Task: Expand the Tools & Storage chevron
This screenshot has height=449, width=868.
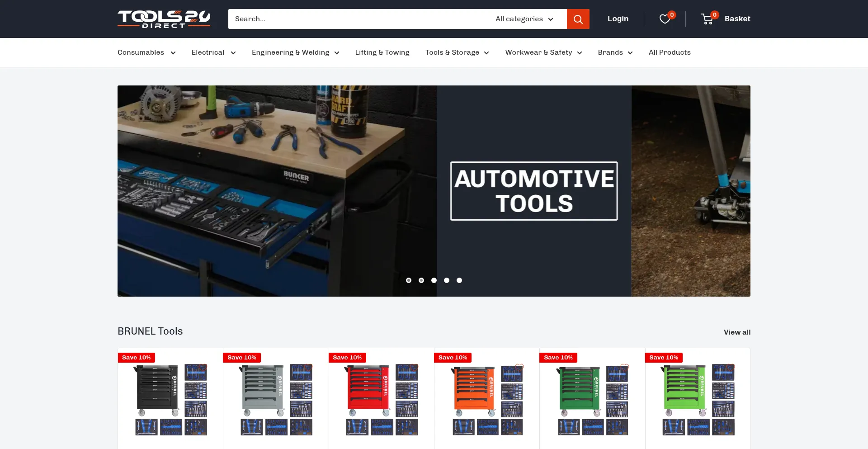Action: point(486,53)
